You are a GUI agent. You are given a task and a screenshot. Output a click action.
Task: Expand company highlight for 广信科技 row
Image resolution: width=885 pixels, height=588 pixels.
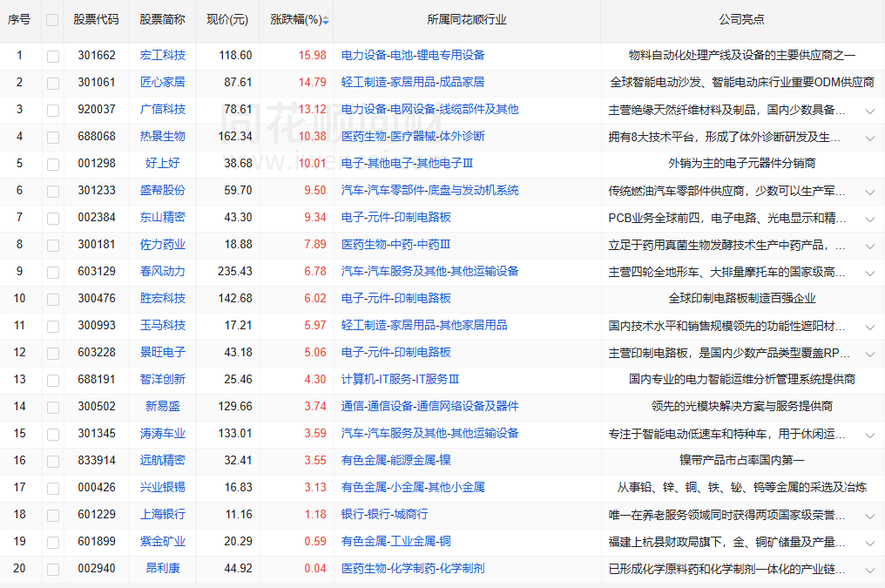870,112
